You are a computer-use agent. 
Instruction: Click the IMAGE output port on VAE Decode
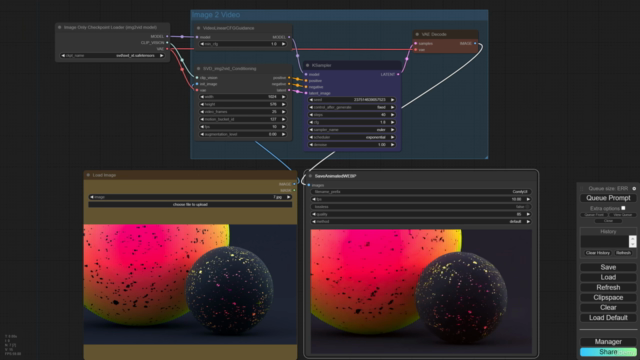coord(475,43)
